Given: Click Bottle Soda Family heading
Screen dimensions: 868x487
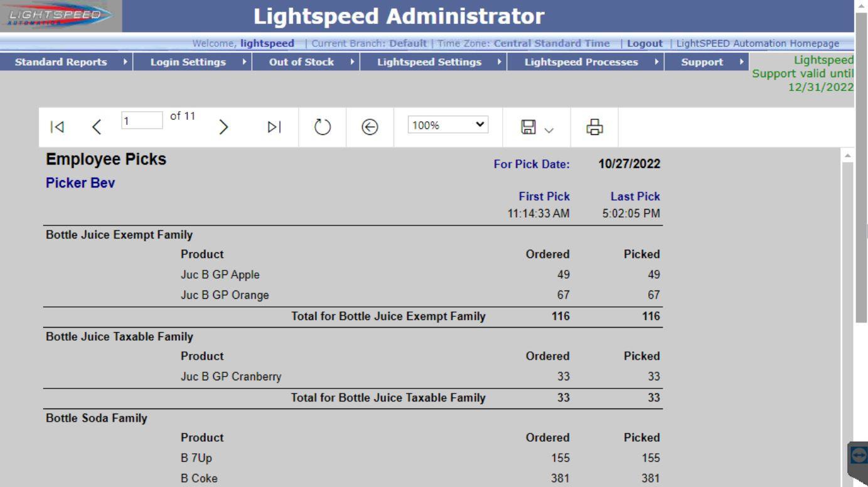Looking at the screenshot, I should pyautogui.click(x=97, y=418).
